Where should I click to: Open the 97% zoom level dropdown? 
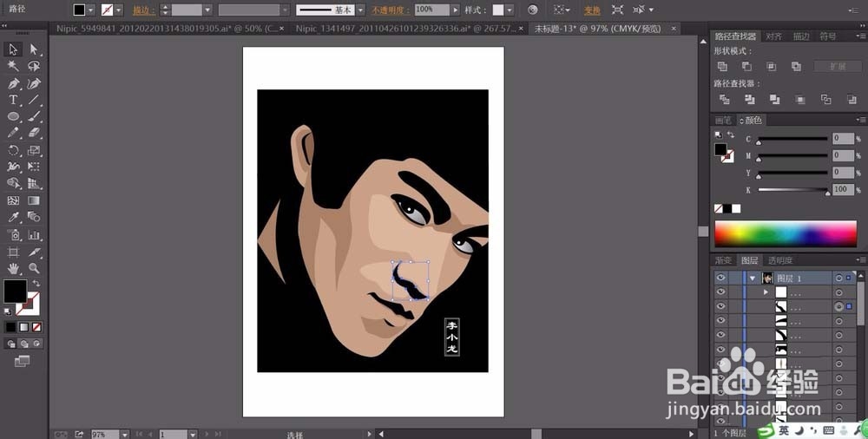click(124, 435)
